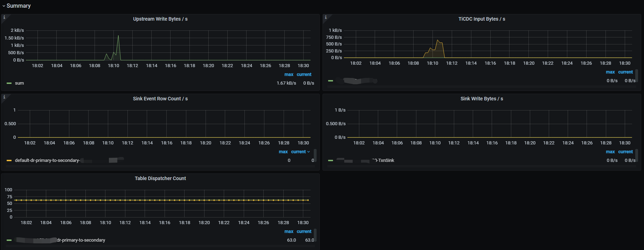Screen dimensions: 644x250
Task: Click the '0.500 B/s' y-axis label in Sink Write graph
Action: (336, 124)
